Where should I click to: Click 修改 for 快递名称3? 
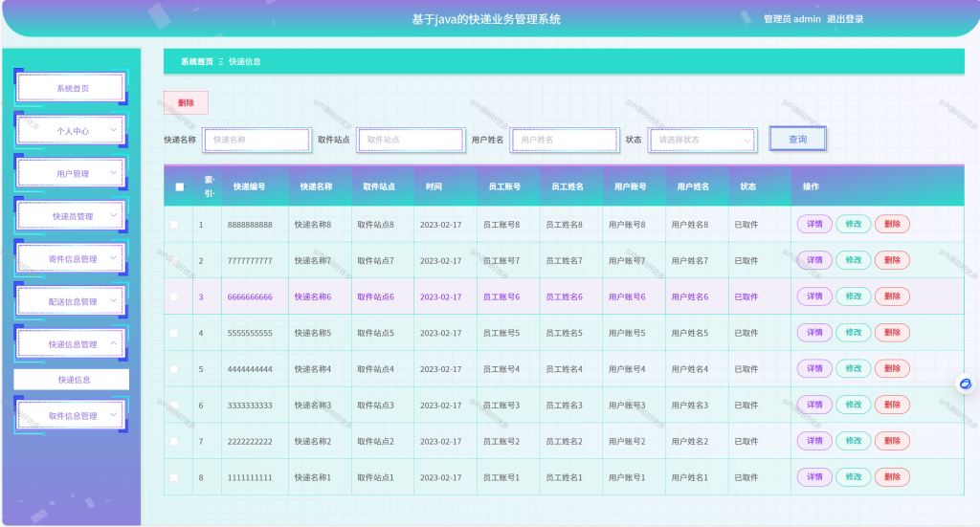(x=853, y=406)
